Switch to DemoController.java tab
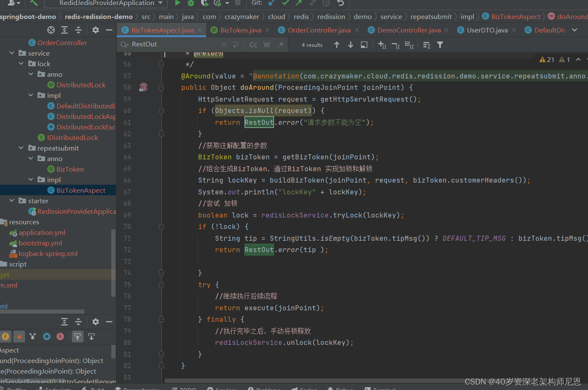588x390 pixels. coord(409,30)
